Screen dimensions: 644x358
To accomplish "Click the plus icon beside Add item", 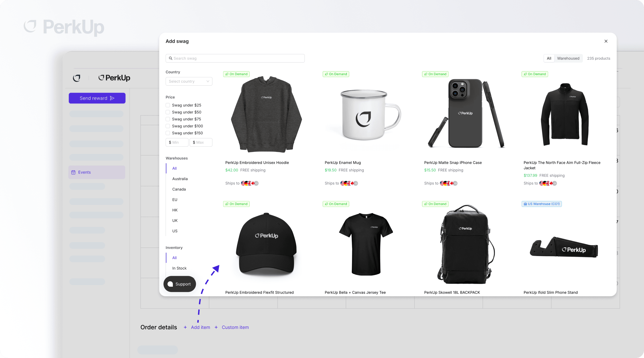I will coord(185,327).
